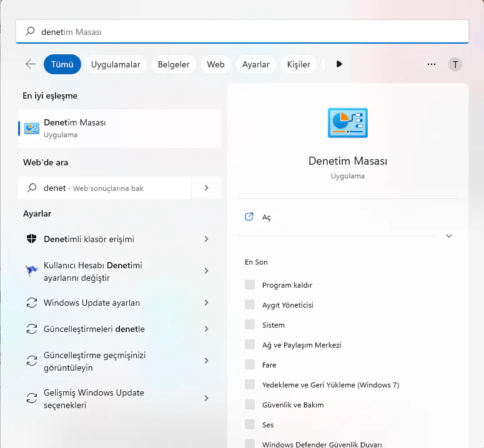
Task: Expand arrow next to Güncelleştirmeleri denetle
Action: pyautogui.click(x=207, y=329)
